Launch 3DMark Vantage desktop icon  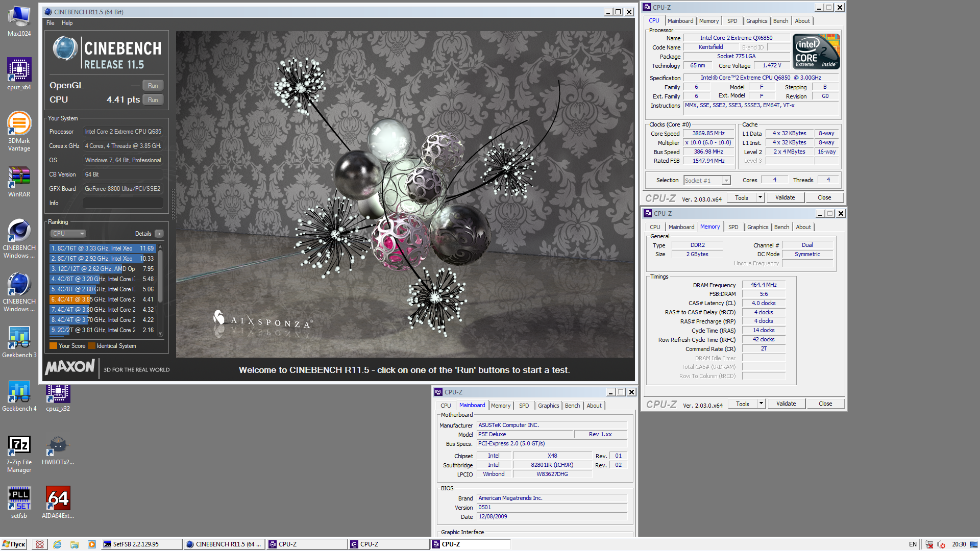pos(19,131)
